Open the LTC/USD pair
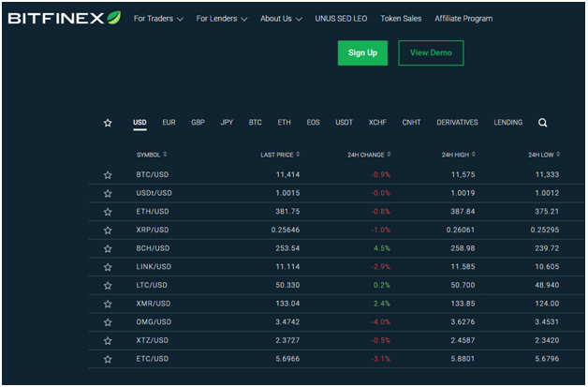Screen dimensions: 588x387 click(152, 285)
